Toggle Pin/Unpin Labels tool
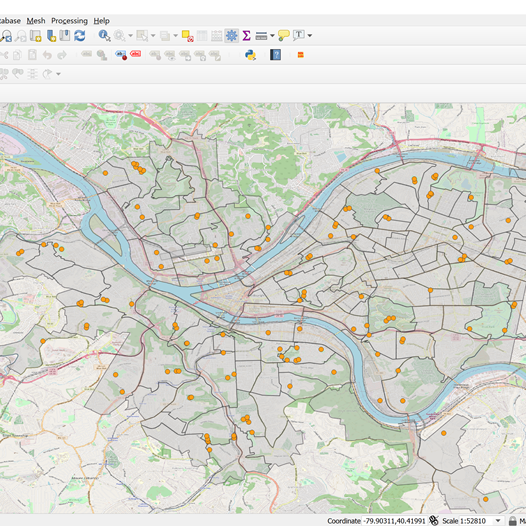Image resolution: width=526 pixels, height=526 pixels. pos(155,55)
